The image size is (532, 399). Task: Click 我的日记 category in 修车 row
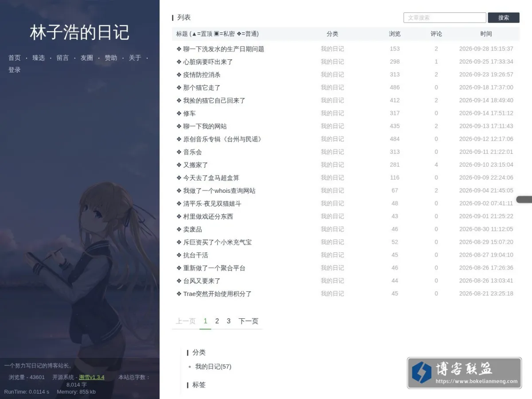[332, 113]
